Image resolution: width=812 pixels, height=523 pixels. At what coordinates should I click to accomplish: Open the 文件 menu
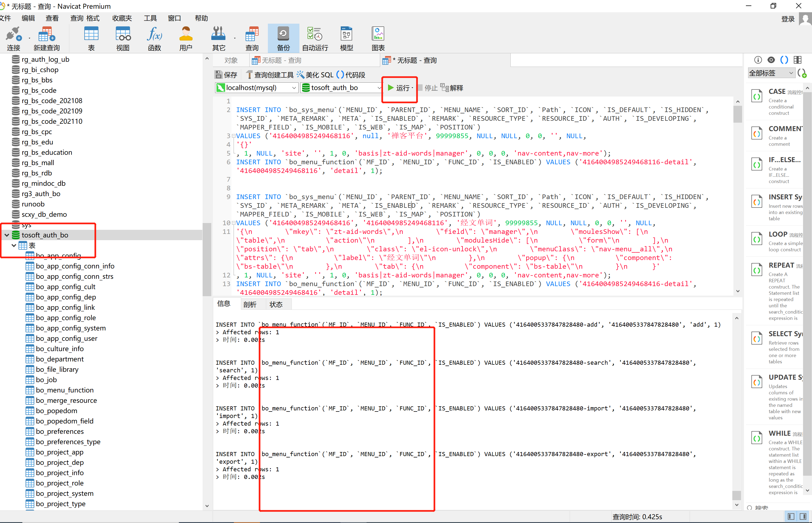pos(5,18)
